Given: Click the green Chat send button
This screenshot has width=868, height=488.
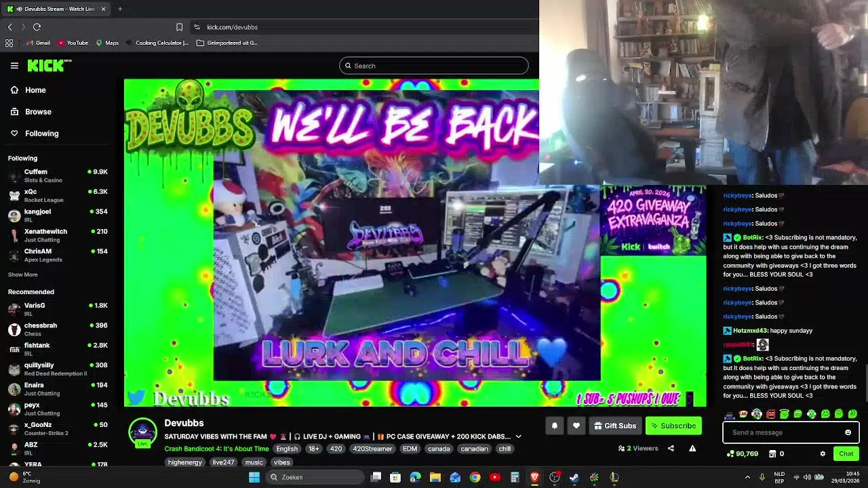Looking at the screenshot, I should point(846,453).
